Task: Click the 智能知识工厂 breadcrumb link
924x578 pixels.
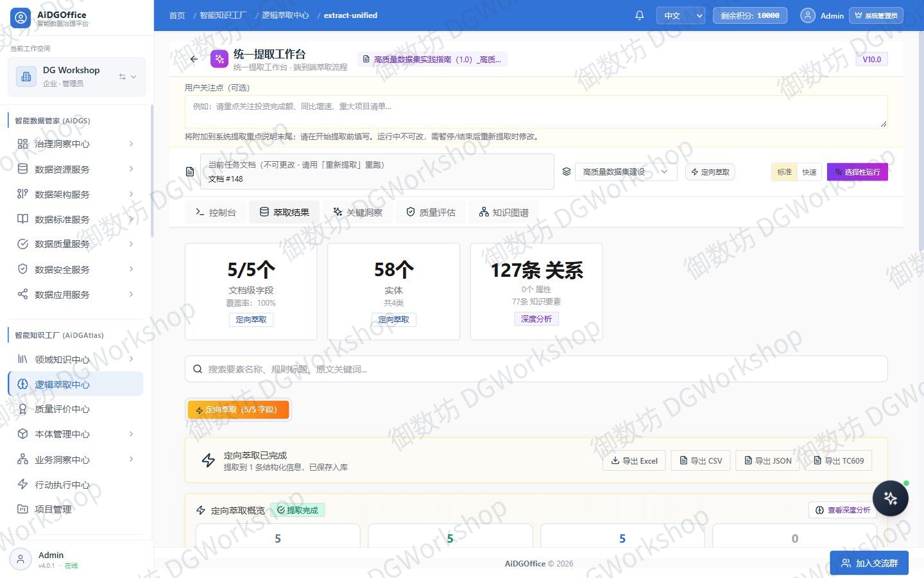Action: [x=223, y=15]
